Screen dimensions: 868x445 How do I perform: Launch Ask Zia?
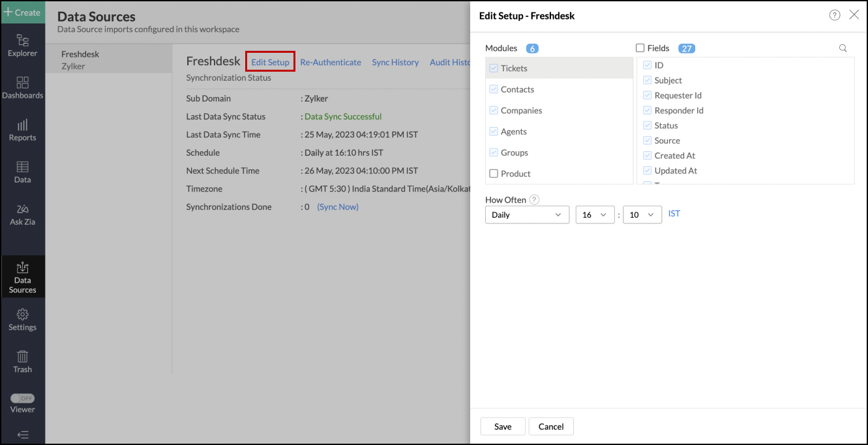[23, 213]
